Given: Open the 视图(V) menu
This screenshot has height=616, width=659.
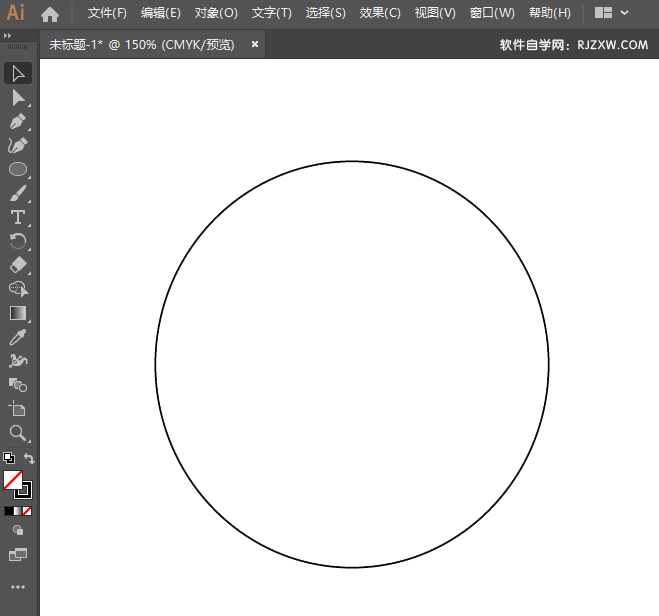Looking at the screenshot, I should [x=435, y=13].
